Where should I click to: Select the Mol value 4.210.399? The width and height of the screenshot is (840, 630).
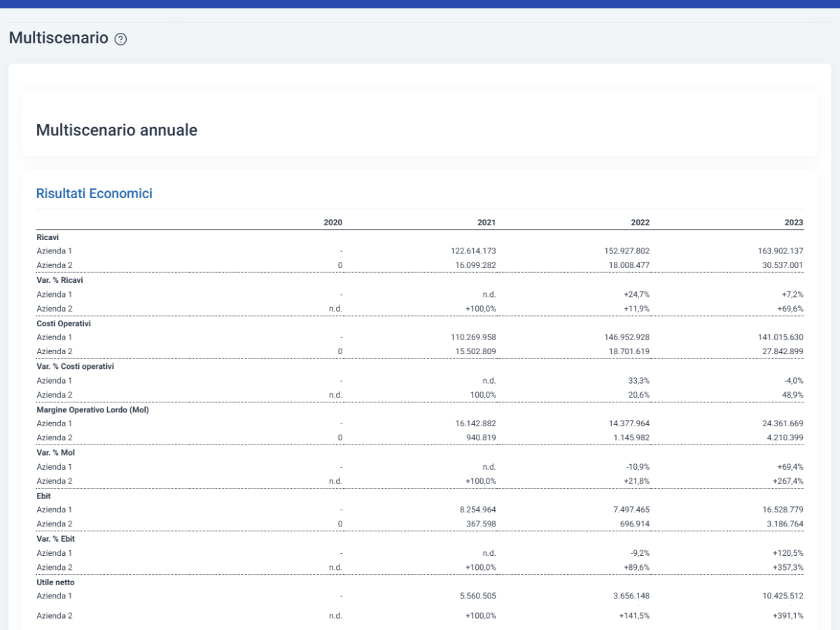click(x=785, y=437)
